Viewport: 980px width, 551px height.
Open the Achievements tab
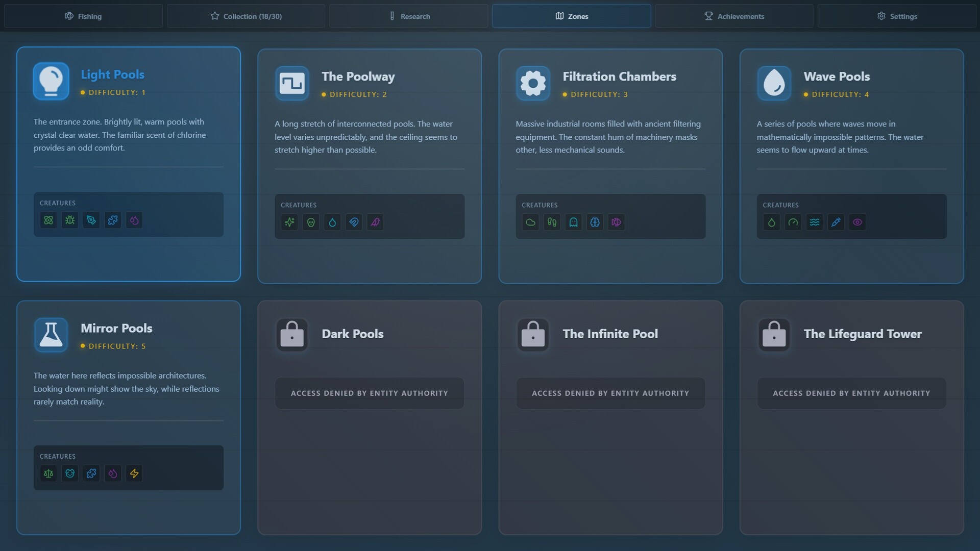coord(734,16)
